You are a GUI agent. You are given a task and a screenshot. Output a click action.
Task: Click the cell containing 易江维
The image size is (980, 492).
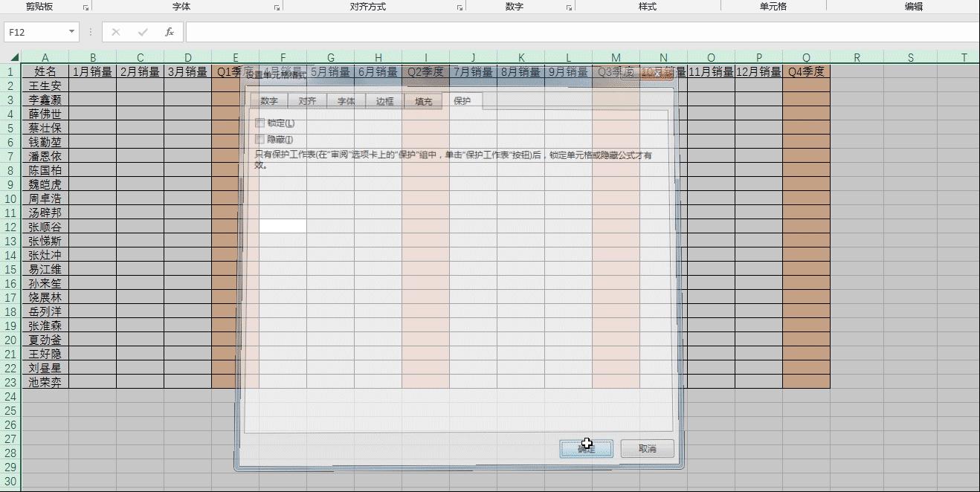(x=45, y=269)
